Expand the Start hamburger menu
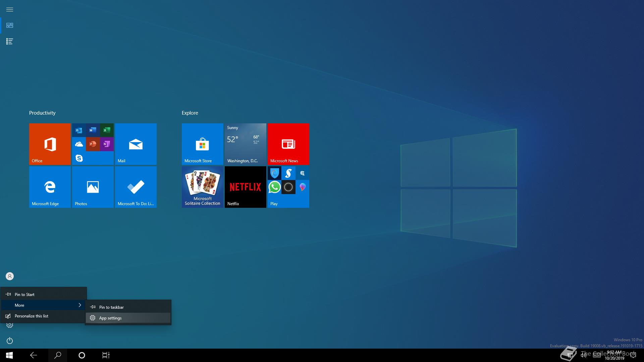 (x=10, y=9)
